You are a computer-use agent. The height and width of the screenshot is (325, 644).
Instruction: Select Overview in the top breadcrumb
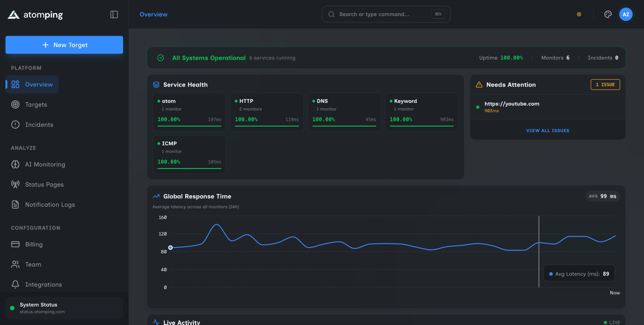tap(153, 14)
